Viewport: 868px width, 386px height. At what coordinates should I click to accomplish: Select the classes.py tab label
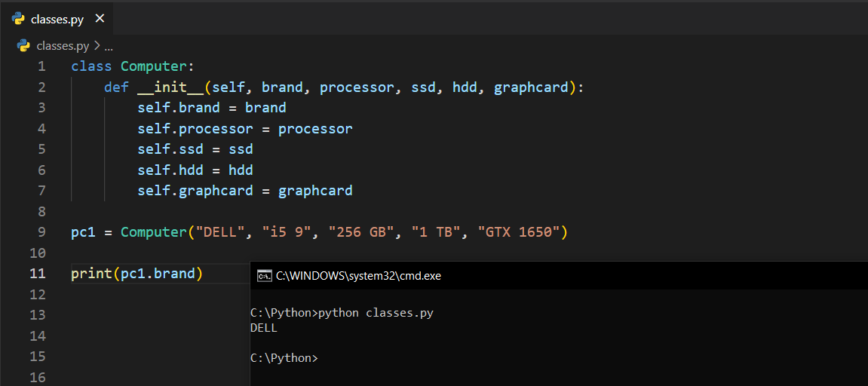(x=57, y=20)
